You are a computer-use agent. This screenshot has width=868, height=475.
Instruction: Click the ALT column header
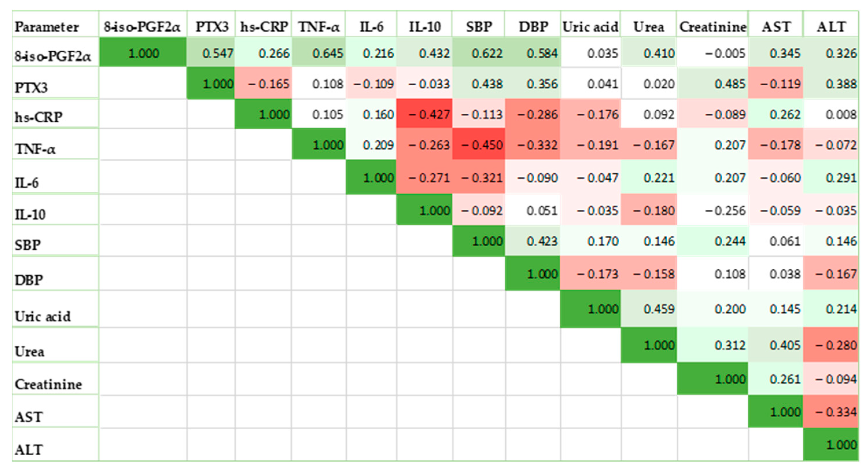831,27
